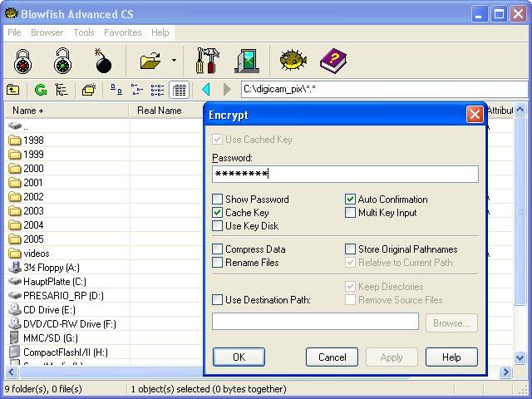The image size is (532, 399).
Task: Open the Tools menu
Action: (84, 32)
